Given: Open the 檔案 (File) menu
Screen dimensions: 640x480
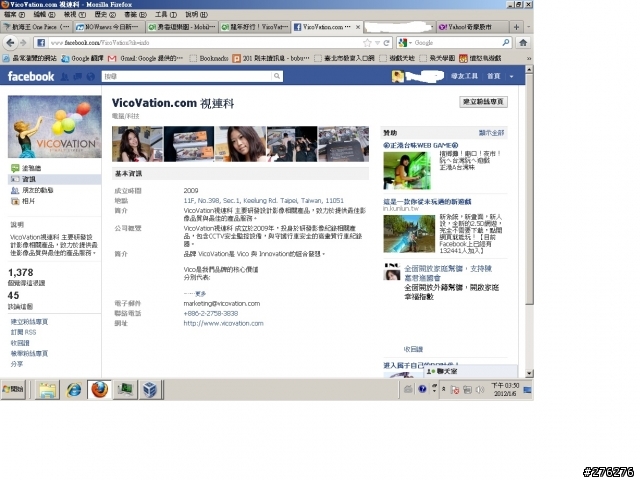Looking at the screenshot, I should (14, 15).
